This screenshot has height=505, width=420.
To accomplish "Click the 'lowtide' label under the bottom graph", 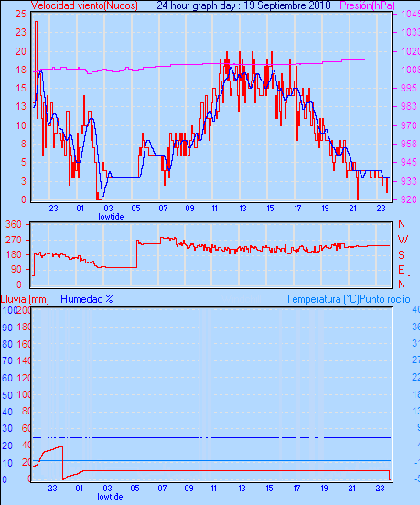I will [110, 496].
